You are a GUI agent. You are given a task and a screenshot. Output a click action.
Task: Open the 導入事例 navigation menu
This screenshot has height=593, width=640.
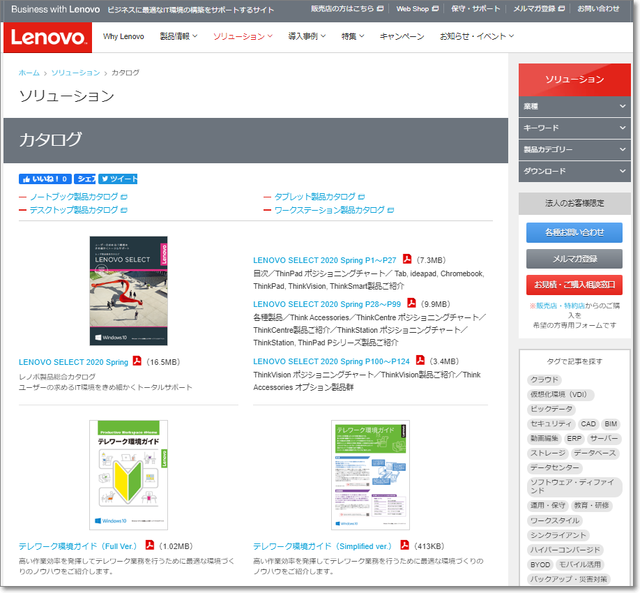[x=307, y=37]
